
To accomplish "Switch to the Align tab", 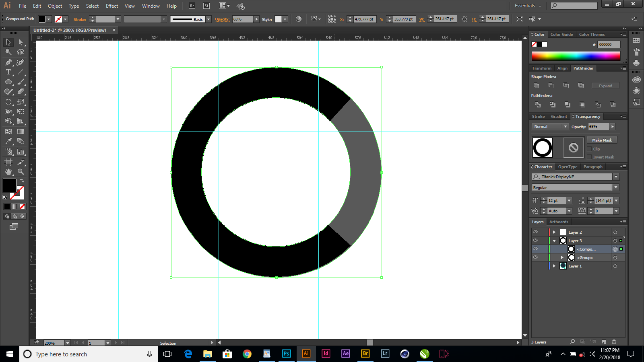I will tap(562, 68).
